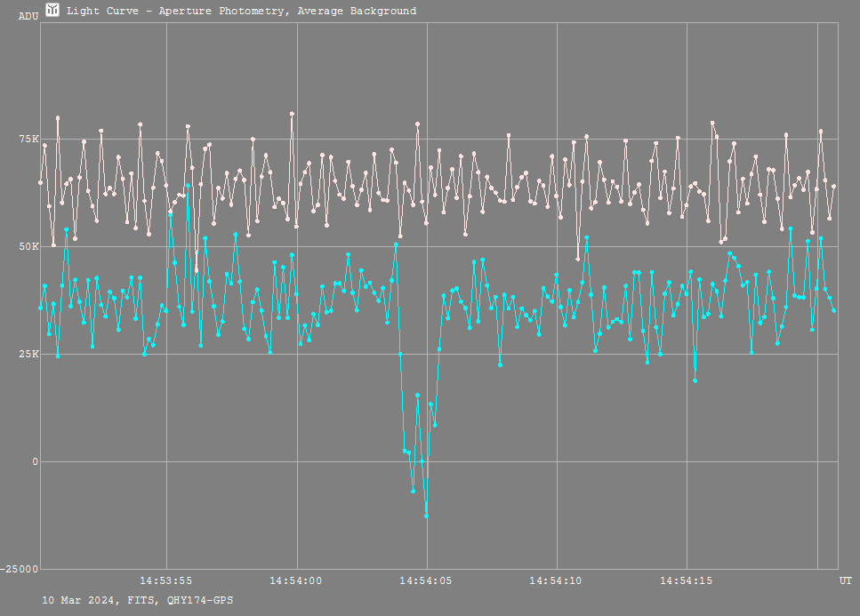Click the '14:54:00' time axis label
This screenshot has height=616, width=860.
pyautogui.click(x=296, y=581)
